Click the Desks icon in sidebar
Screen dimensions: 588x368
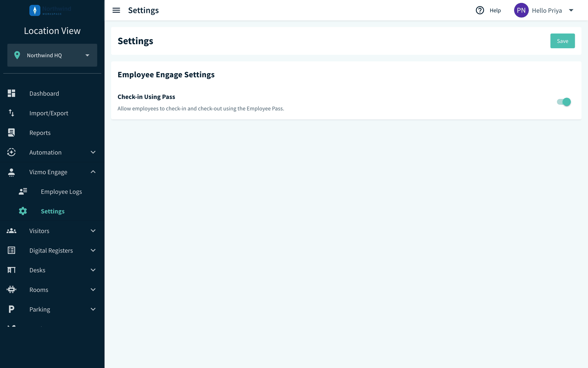click(11, 270)
